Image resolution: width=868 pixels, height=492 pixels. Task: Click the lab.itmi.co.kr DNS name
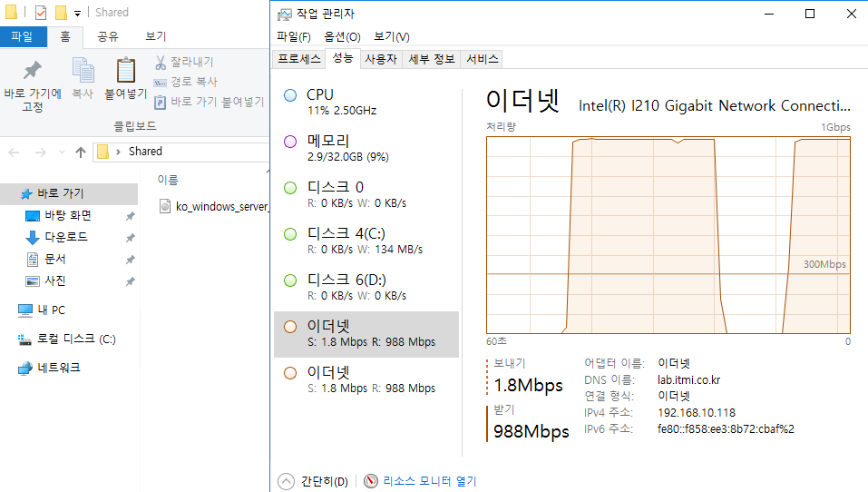pos(688,380)
